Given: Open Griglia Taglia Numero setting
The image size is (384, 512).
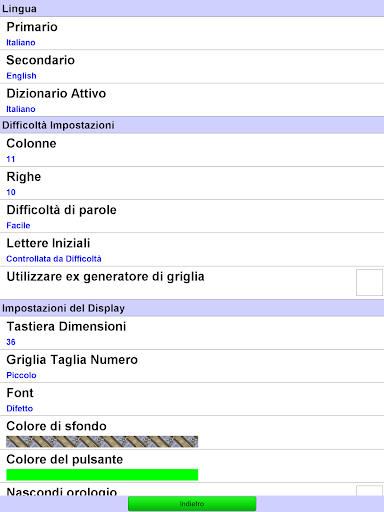Looking at the screenshot, I should pos(192,366).
